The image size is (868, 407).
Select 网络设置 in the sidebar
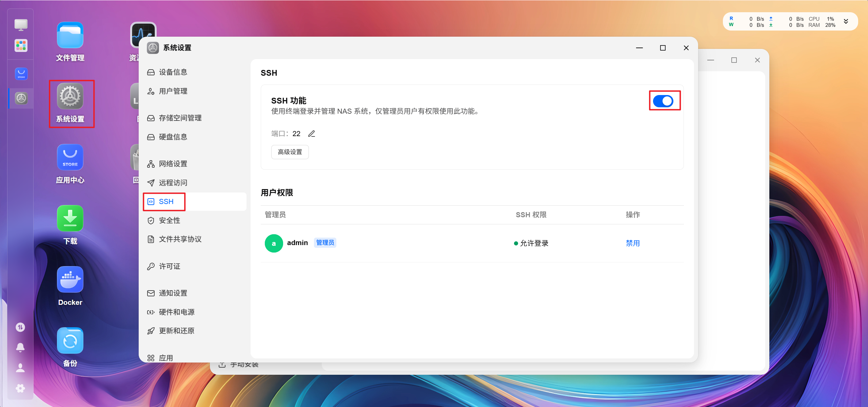click(195, 164)
